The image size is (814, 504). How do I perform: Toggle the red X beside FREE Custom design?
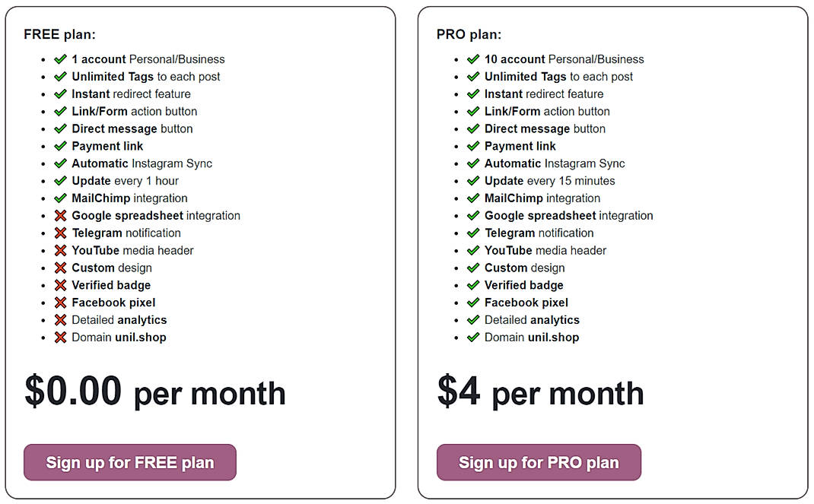pyautogui.click(x=60, y=268)
